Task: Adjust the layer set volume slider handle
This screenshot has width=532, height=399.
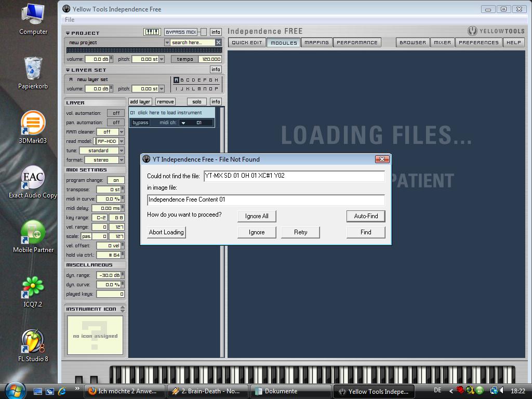Action: click(x=111, y=89)
